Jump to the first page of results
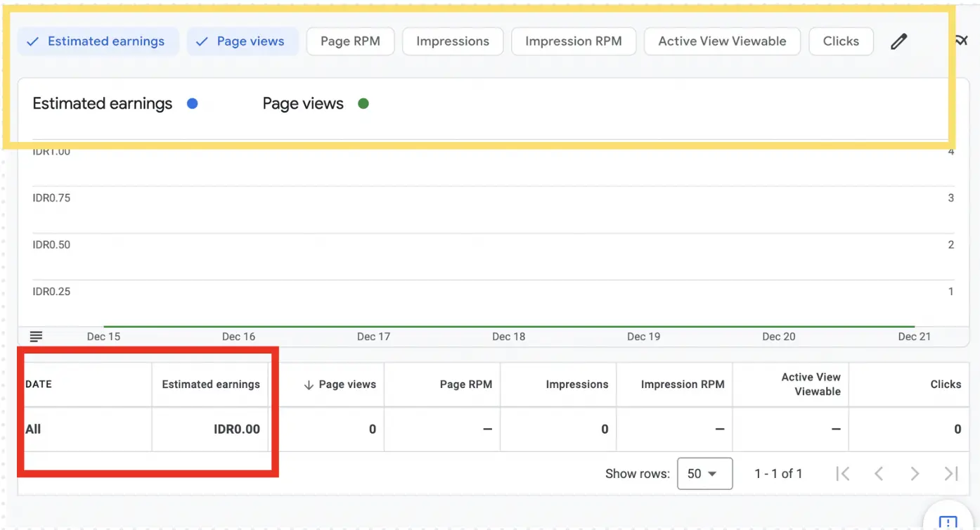980x530 pixels. click(843, 473)
